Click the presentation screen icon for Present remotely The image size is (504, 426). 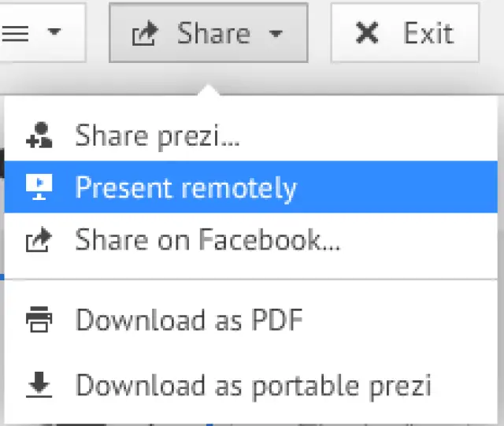[39, 187]
